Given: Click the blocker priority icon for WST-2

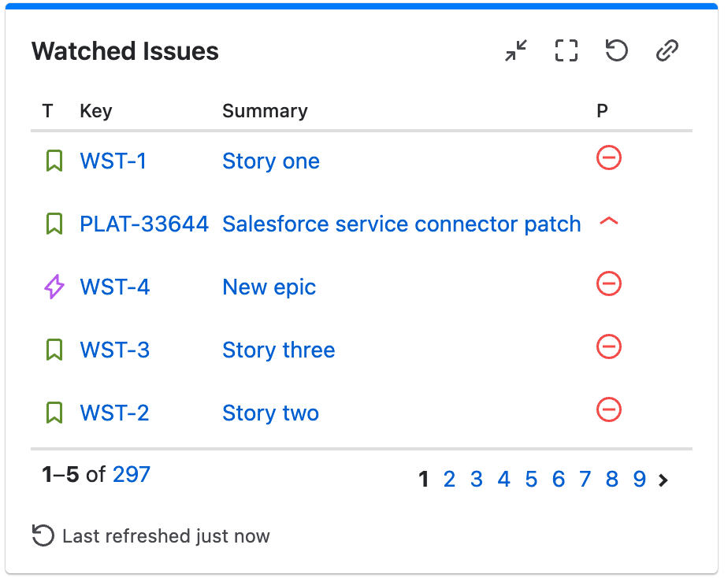Looking at the screenshot, I should click(609, 409).
